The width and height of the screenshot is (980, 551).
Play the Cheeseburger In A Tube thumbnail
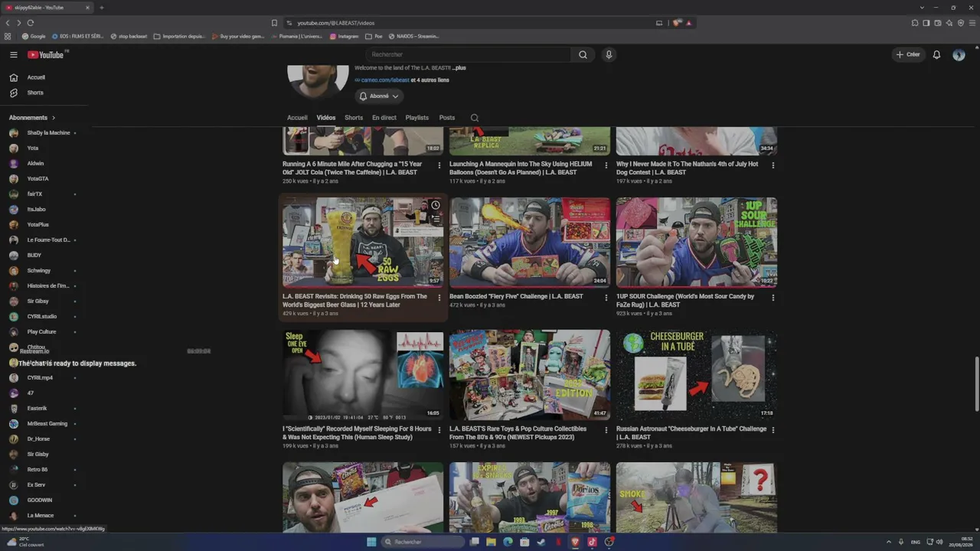point(697,375)
